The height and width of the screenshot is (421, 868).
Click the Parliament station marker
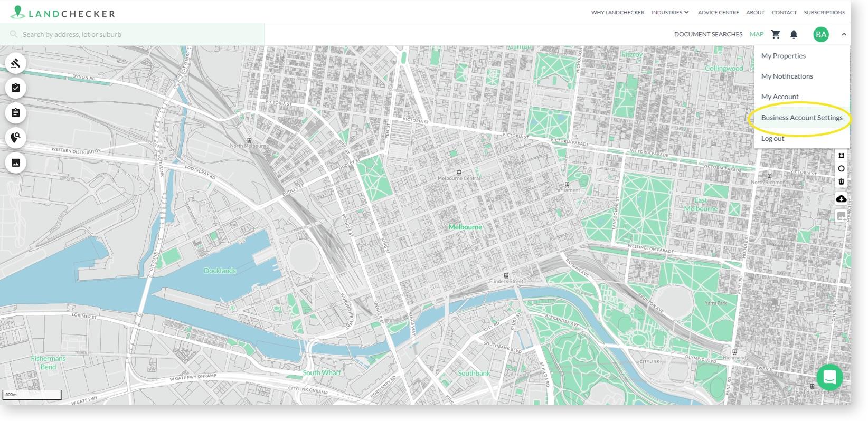pyautogui.click(x=567, y=185)
